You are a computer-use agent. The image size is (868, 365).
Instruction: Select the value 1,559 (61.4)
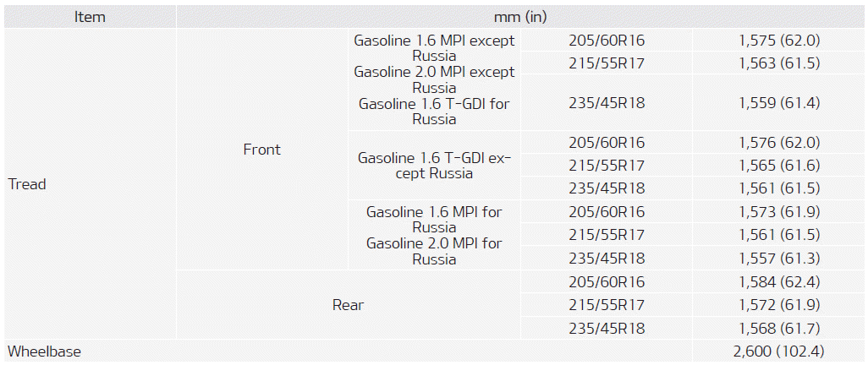pos(779,103)
